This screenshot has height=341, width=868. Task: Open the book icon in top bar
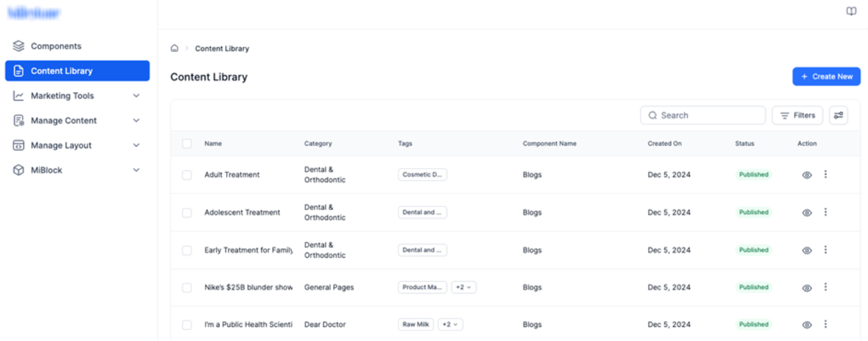coord(851,11)
